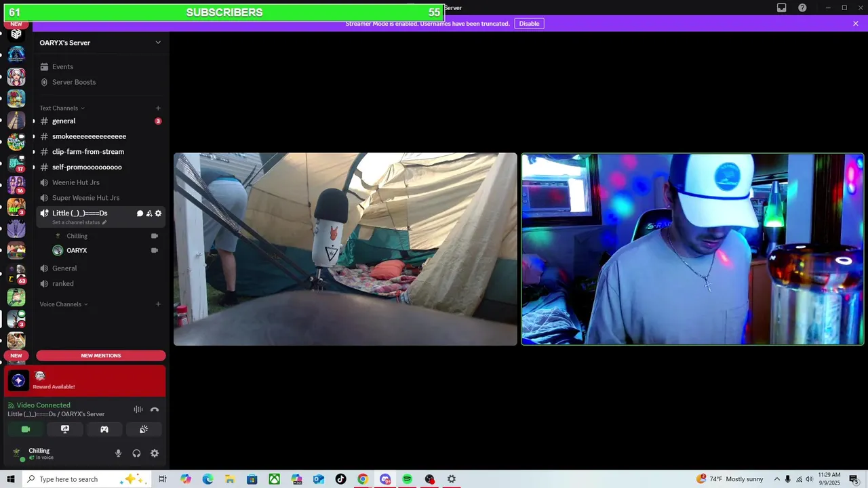
Task: Create a channel in Voice Channels with plus
Action: (x=158, y=304)
